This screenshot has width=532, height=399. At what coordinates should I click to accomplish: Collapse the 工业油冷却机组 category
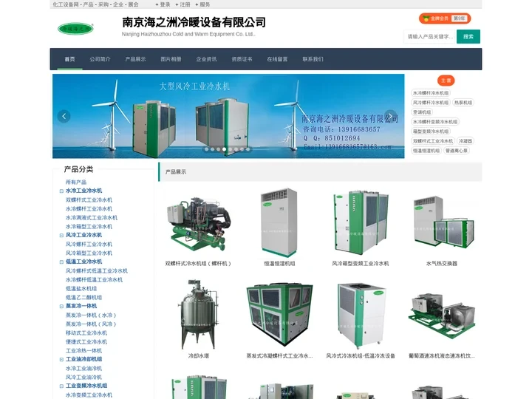click(61, 359)
